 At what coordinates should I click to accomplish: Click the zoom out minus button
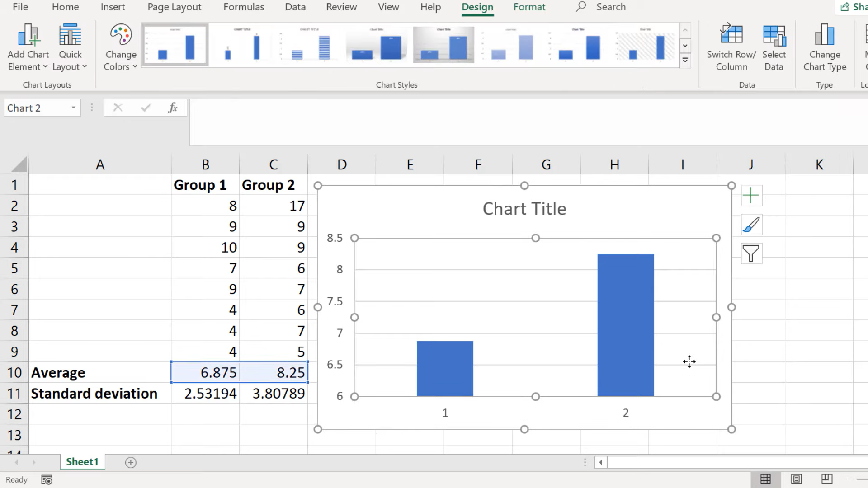(x=849, y=479)
